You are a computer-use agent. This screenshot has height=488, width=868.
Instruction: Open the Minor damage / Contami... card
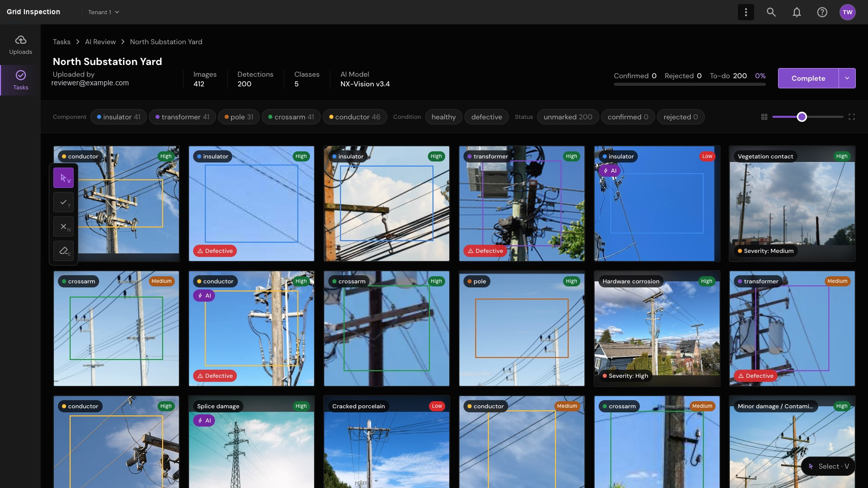click(792, 442)
